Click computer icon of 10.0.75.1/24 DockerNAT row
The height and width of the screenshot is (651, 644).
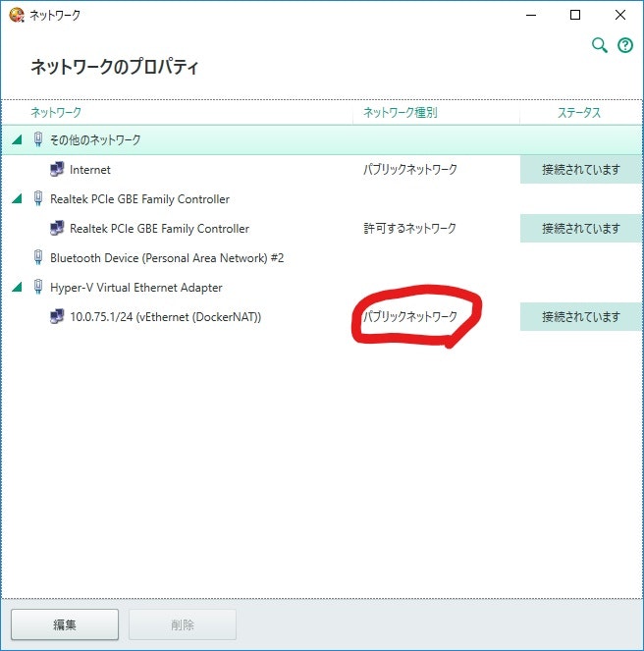coord(57,316)
